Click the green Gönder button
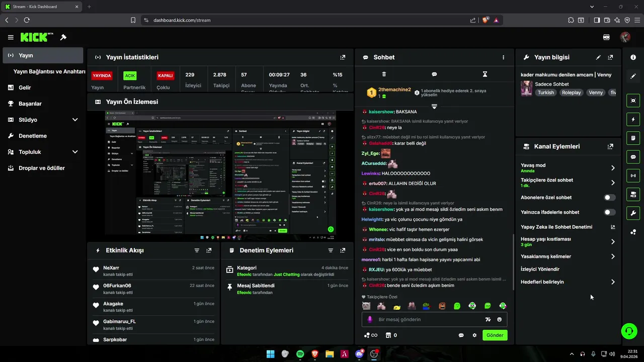Screen dimensions: 644x362 (495, 335)
